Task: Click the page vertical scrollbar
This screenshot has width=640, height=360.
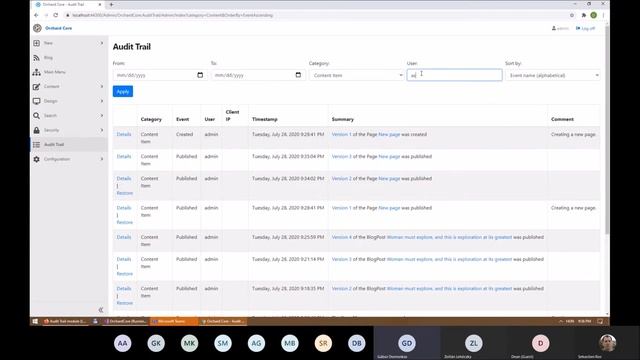Action: coord(607,131)
